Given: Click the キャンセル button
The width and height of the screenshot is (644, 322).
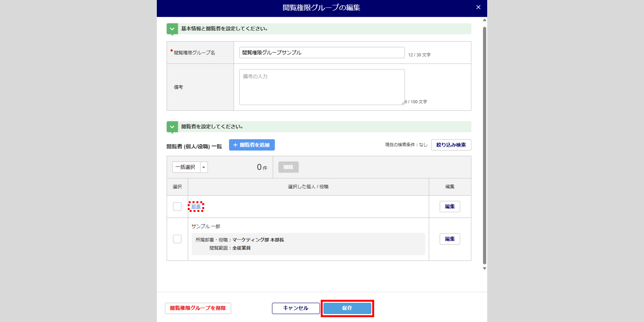Looking at the screenshot, I should pyautogui.click(x=296, y=308).
